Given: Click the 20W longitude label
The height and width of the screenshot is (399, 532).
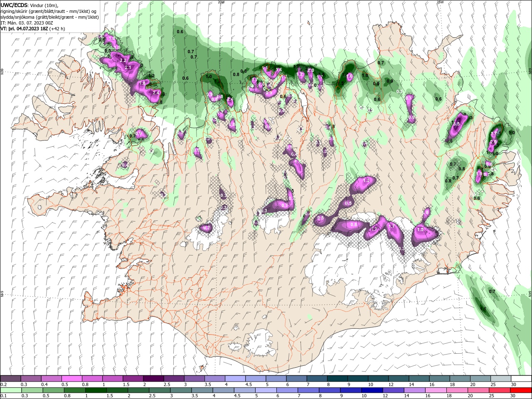Looking at the screenshot, I should click(221, 2).
